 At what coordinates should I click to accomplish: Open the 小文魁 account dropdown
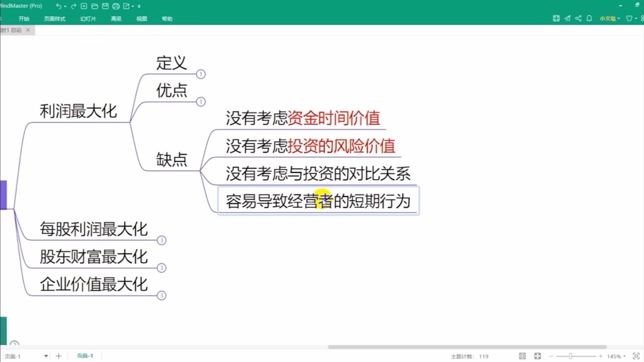coord(610,18)
